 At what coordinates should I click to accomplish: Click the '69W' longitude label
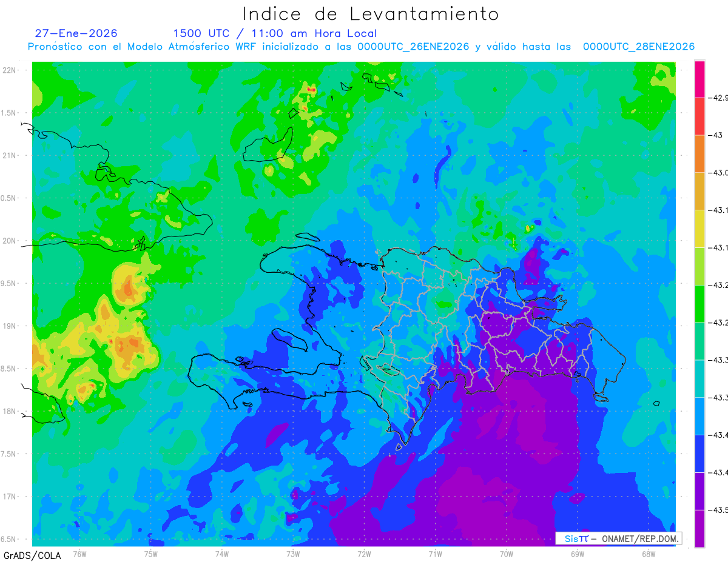pos(578,554)
